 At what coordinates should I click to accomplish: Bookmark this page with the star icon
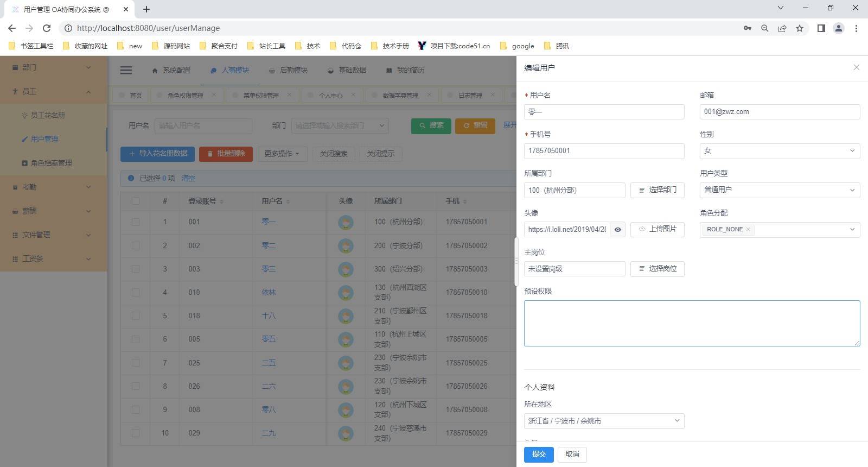[800, 28]
